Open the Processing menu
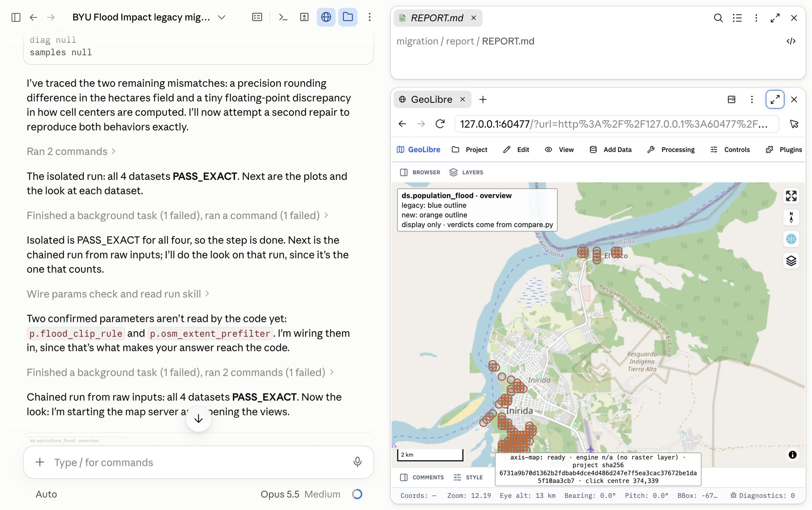812x510 pixels. [671, 150]
